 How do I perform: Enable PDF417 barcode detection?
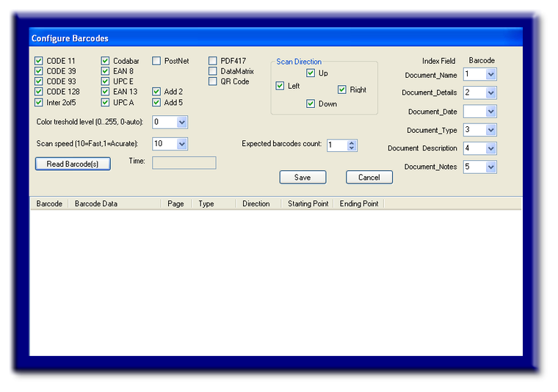point(212,61)
